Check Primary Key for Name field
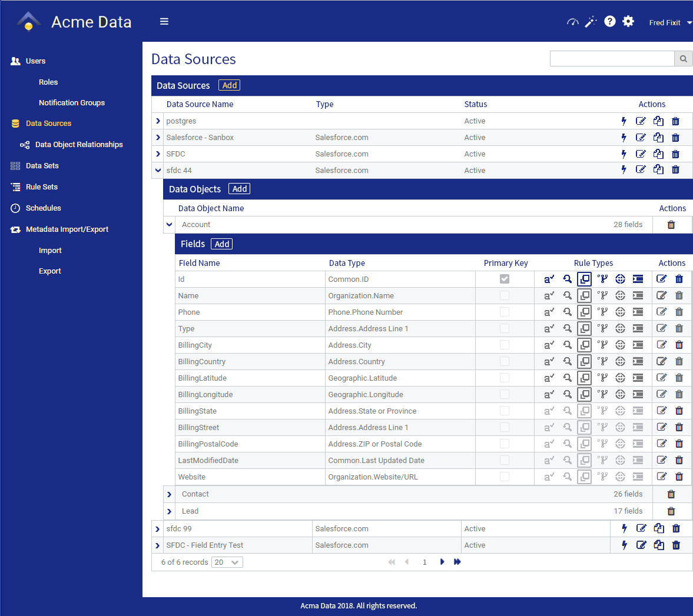The height and width of the screenshot is (616, 693). pos(505,296)
